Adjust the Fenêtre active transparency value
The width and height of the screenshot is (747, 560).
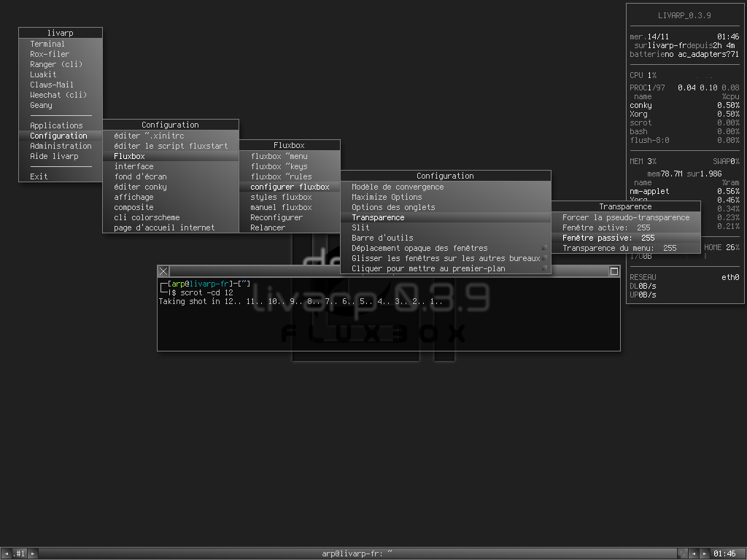625,227
